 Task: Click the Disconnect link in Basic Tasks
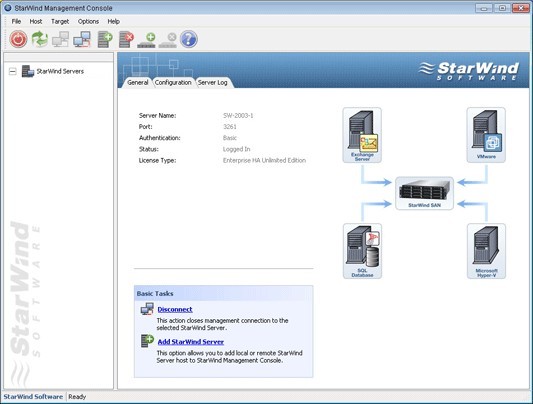(x=175, y=310)
